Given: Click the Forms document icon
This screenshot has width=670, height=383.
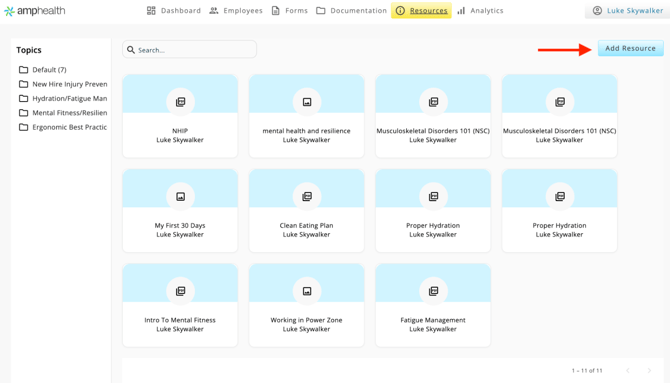Looking at the screenshot, I should click(x=276, y=11).
